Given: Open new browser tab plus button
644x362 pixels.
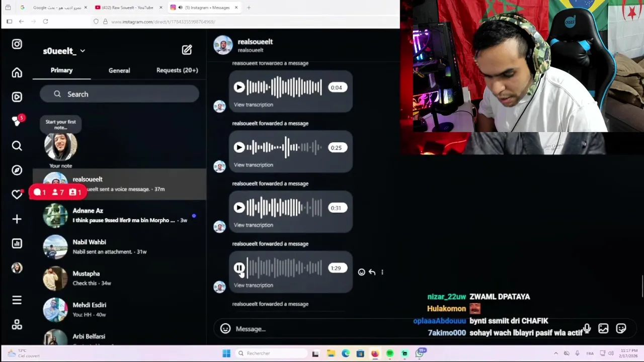Looking at the screenshot, I should click(x=249, y=8).
